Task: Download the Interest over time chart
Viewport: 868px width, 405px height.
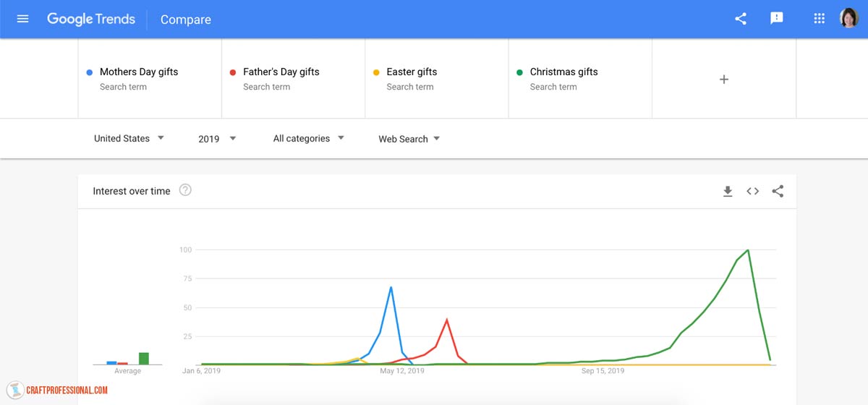Action: [728, 191]
